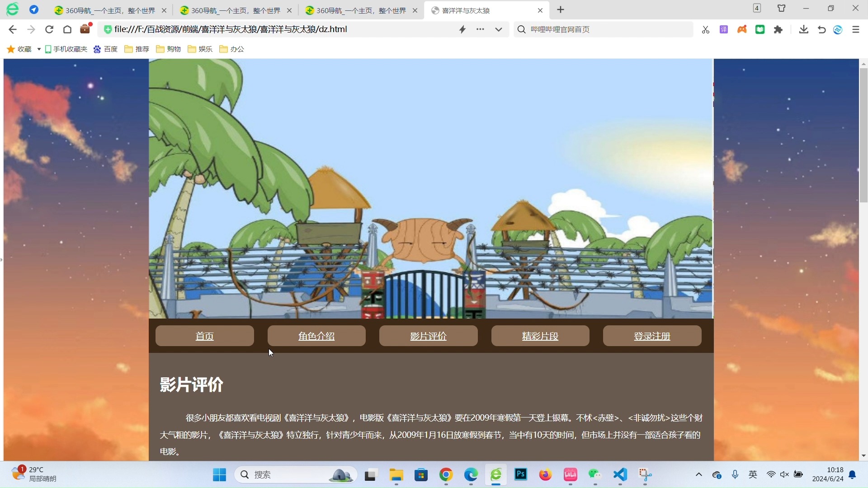This screenshot has height=488, width=868.
Task: Click the 首页 navigation button
Action: (x=205, y=336)
